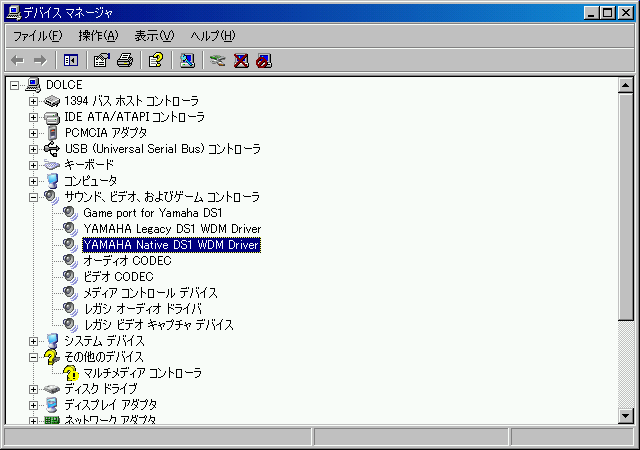Select the ネットワーク アダプタ label
640x450 pixels.
pyautogui.click(x=110, y=419)
